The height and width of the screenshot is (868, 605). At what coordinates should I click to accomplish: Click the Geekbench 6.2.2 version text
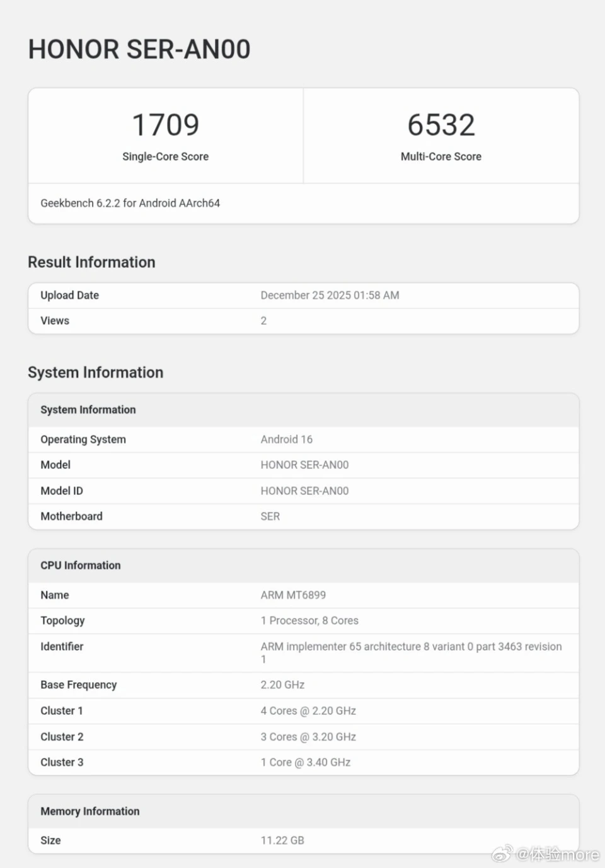click(130, 203)
